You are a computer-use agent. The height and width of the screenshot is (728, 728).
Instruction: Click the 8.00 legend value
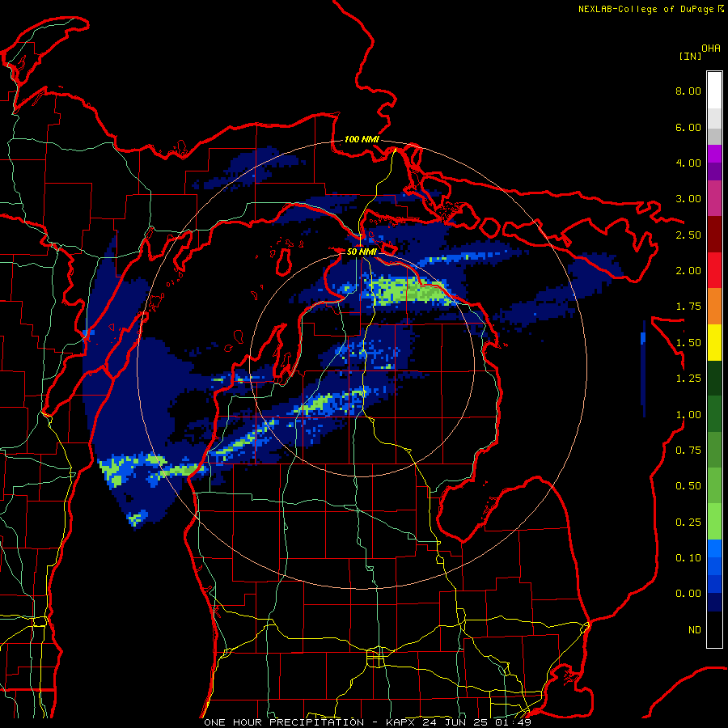(x=688, y=91)
